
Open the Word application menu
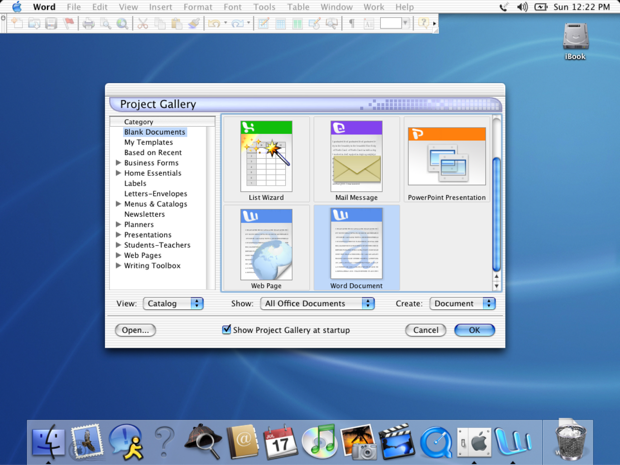pos(44,7)
